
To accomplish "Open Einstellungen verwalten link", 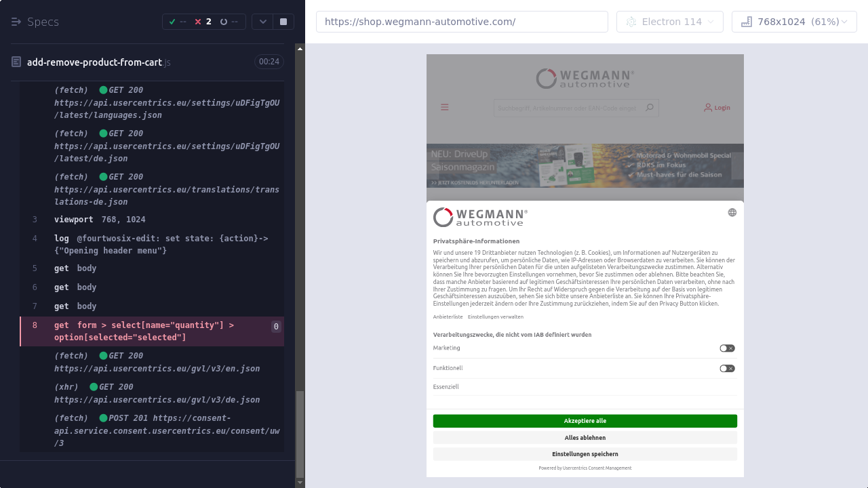I will point(495,317).
